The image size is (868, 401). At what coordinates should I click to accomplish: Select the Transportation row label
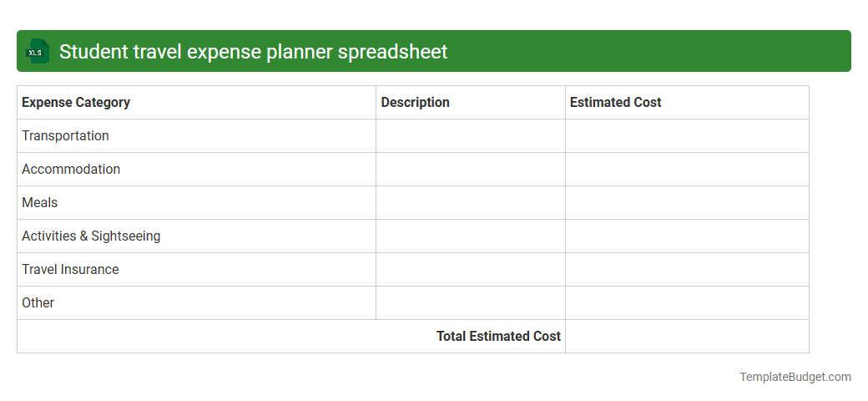click(x=65, y=135)
